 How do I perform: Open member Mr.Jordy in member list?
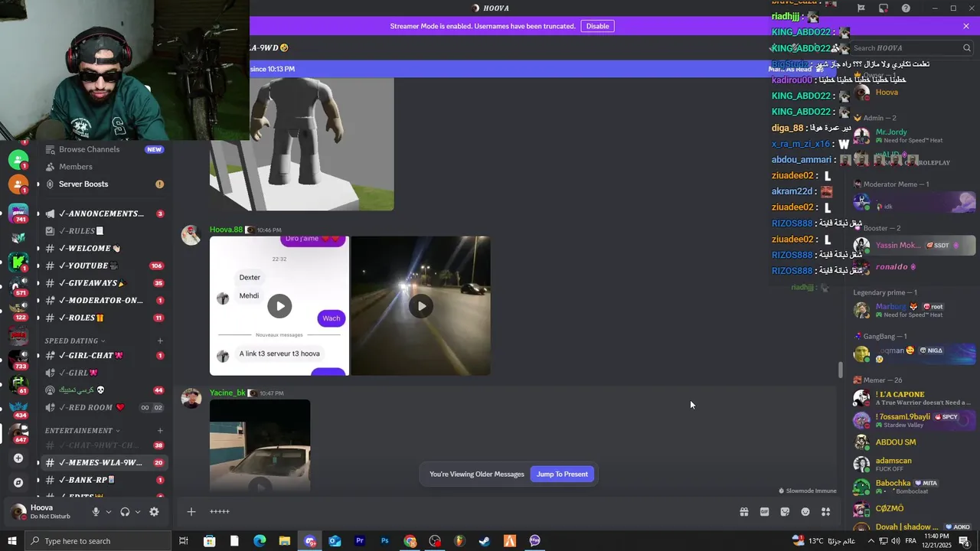914,136
